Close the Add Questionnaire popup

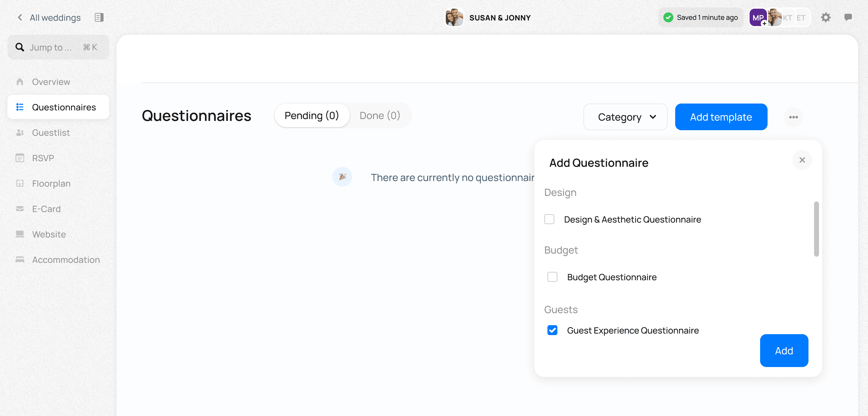click(x=802, y=160)
